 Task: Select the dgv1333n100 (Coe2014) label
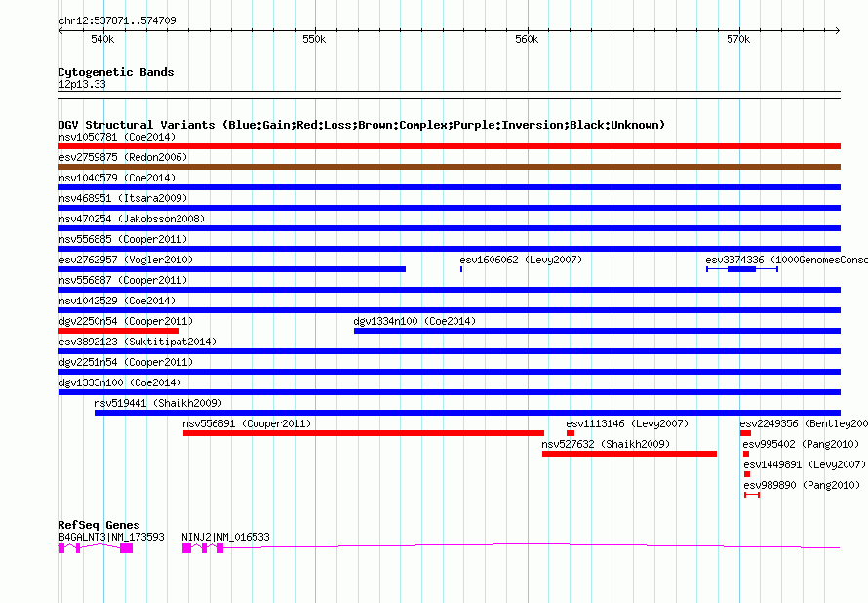[120, 382]
